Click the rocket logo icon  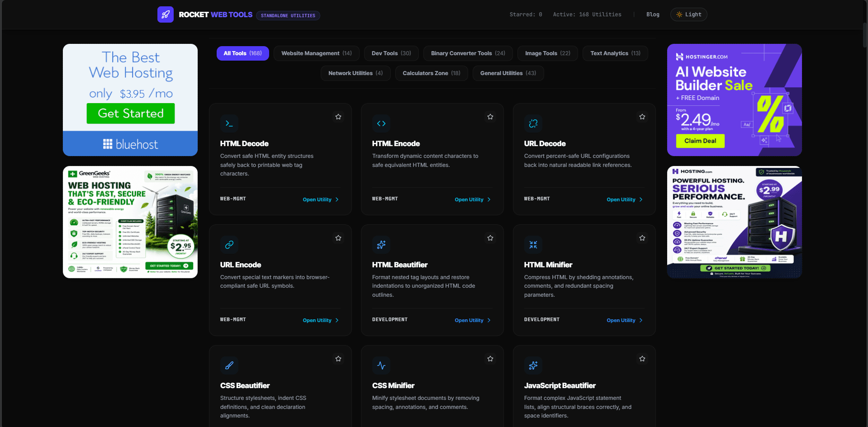[x=166, y=14]
